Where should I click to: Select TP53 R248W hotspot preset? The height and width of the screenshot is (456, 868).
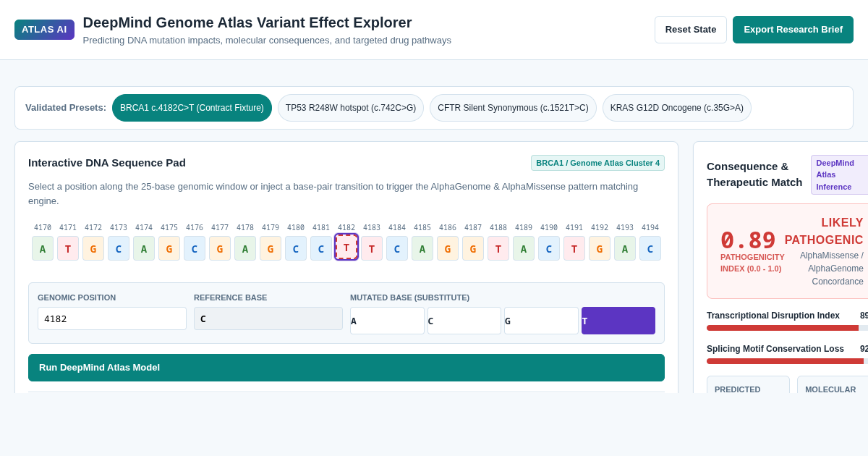point(351,108)
